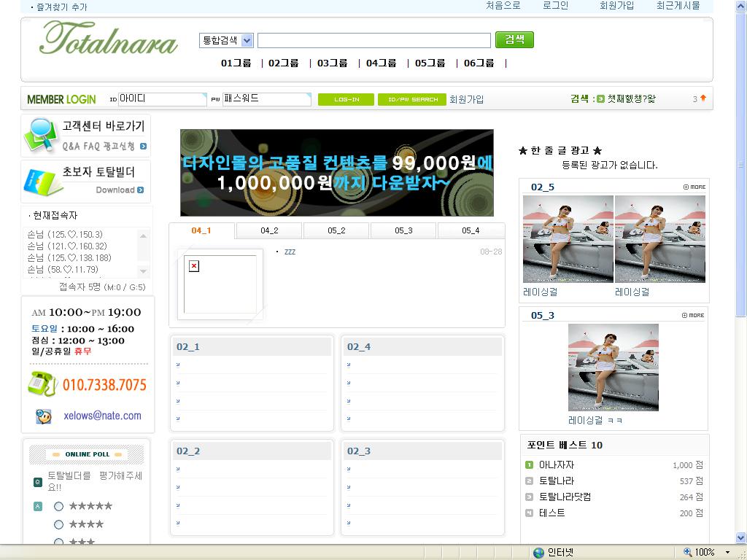Click the page scrollbar down arrow
Image resolution: width=747 pixels, height=560 pixels.
point(741,537)
